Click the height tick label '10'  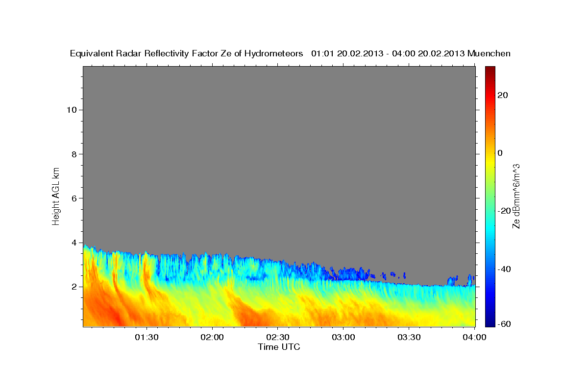71,110
